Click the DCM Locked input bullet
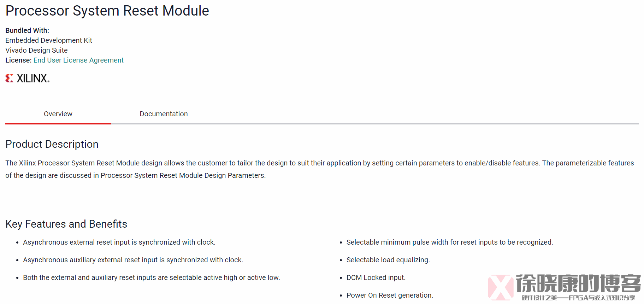The height and width of the screenshot is (304, 644). pos(376,277)
